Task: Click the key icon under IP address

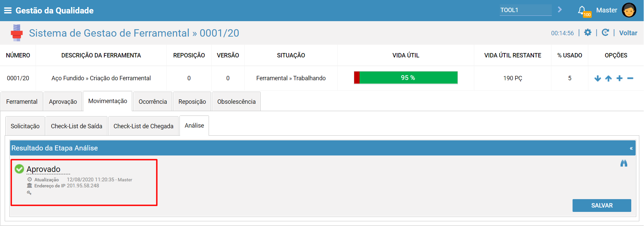Action: coord(29,193)
